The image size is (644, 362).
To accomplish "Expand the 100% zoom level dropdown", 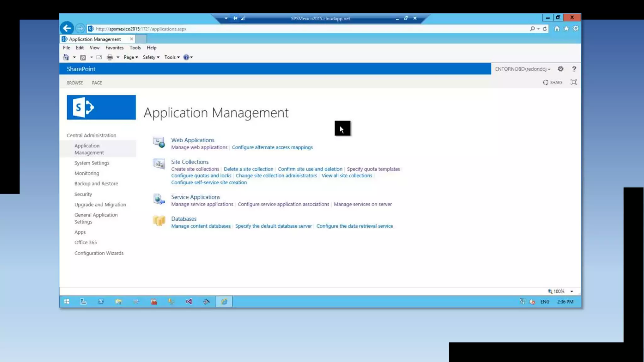I will (x=572, y=291).
